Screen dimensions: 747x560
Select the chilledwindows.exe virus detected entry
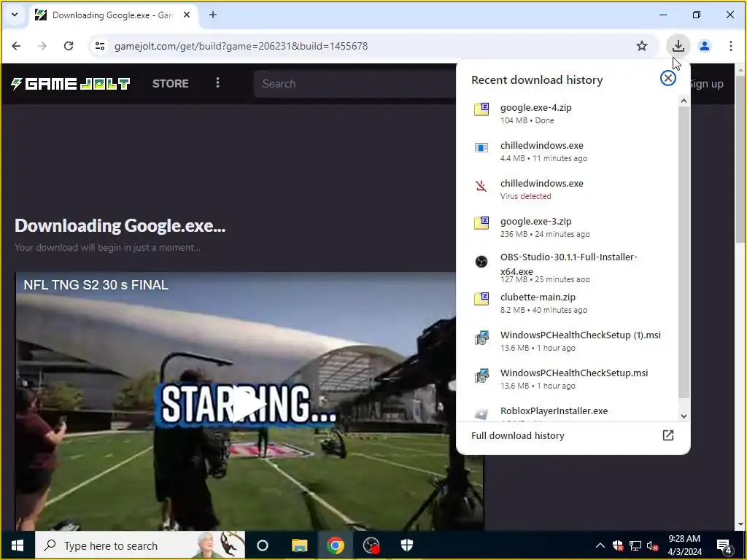click(567, 189)
